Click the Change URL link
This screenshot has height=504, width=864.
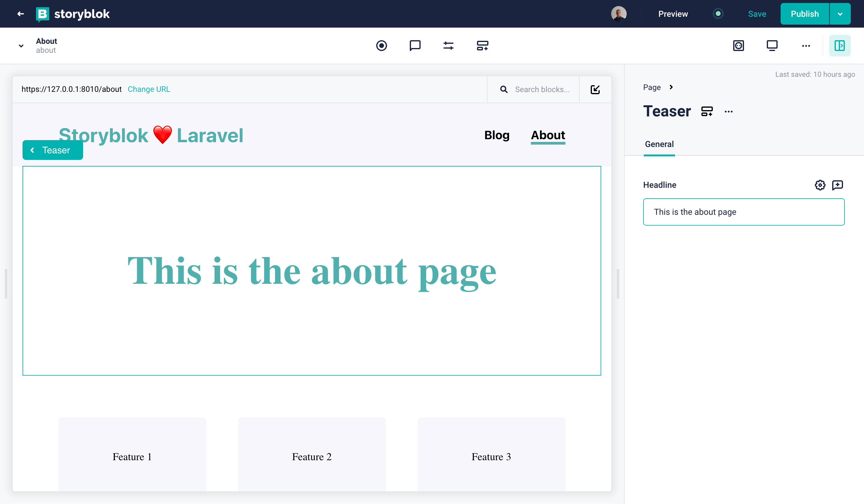pyautogui.click(x=149, y=89)
